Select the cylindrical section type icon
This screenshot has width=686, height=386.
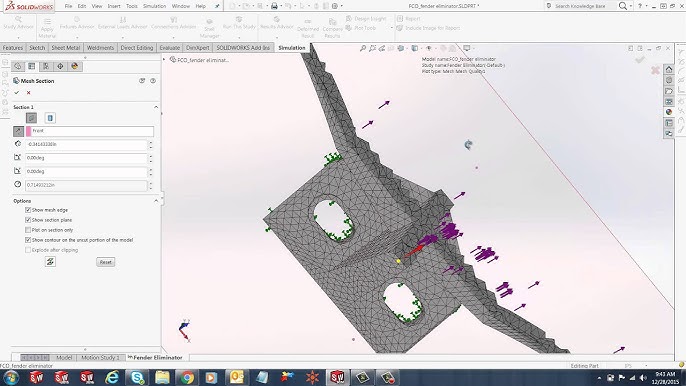50,118
